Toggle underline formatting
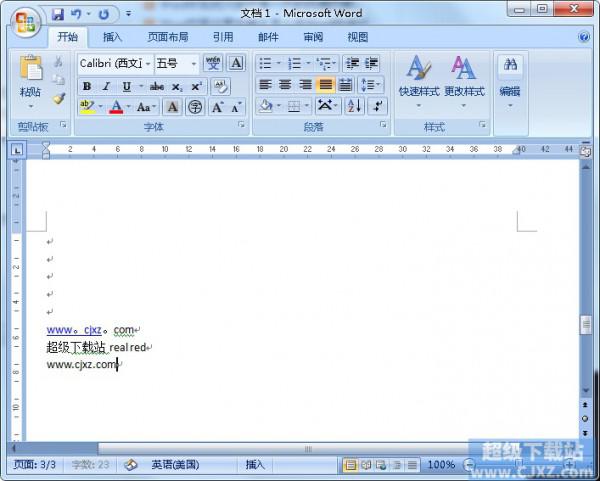Image resolution: width=600 pixels, height=481 pixels. point(127,86)
